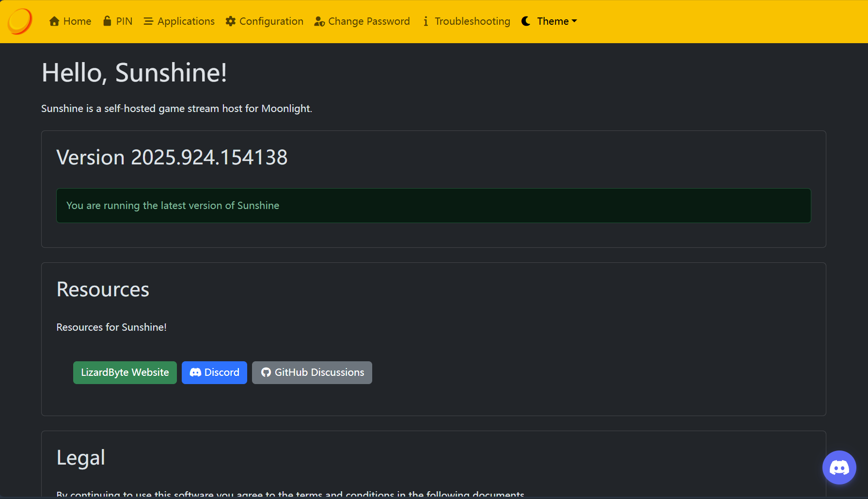Image resolution: width=868 pixels, height=499 pixels.
Task: Click the Configuration gear icon
Action: pyautogui.click(x=231, y=21)
